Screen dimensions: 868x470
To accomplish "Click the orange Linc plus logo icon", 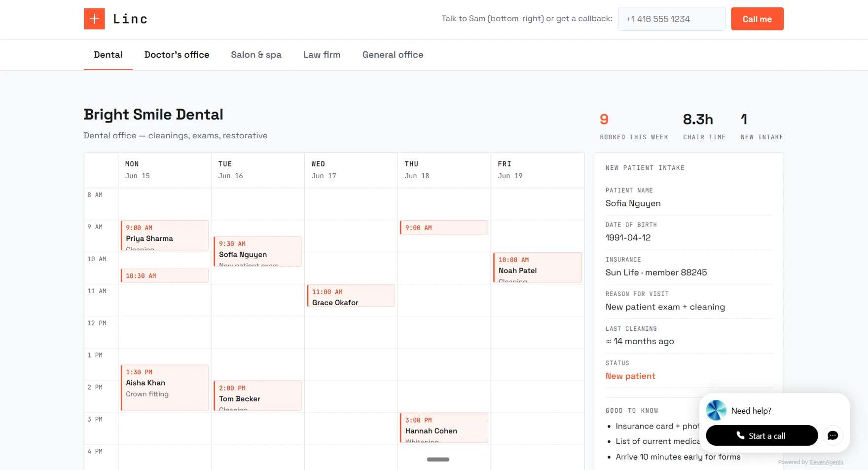I will click(x=94, y=19).
